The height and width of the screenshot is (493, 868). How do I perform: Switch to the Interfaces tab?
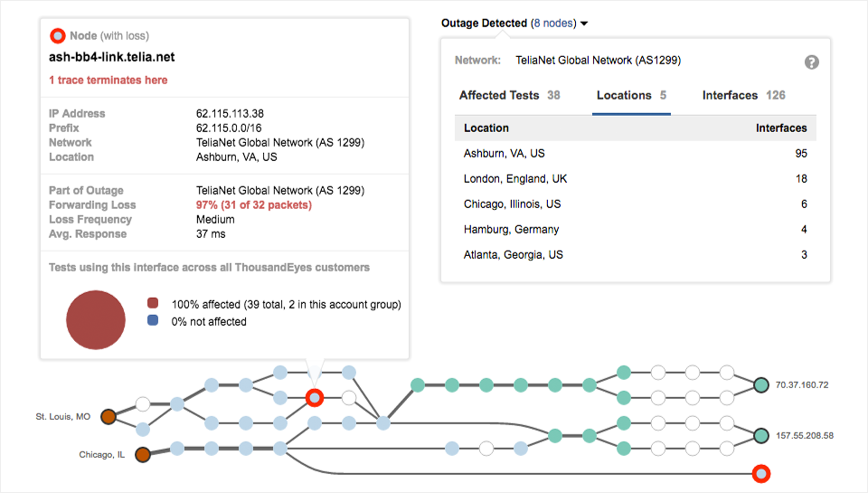click(743, 95)
